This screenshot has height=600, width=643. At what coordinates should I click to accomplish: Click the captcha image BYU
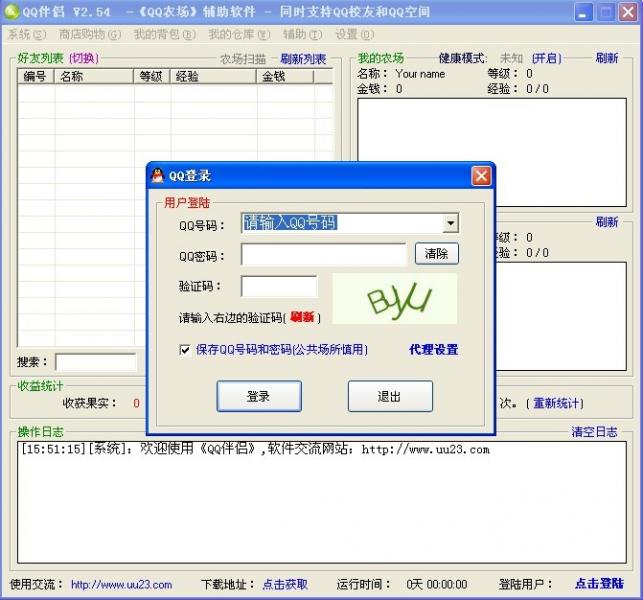coord(394,299)
